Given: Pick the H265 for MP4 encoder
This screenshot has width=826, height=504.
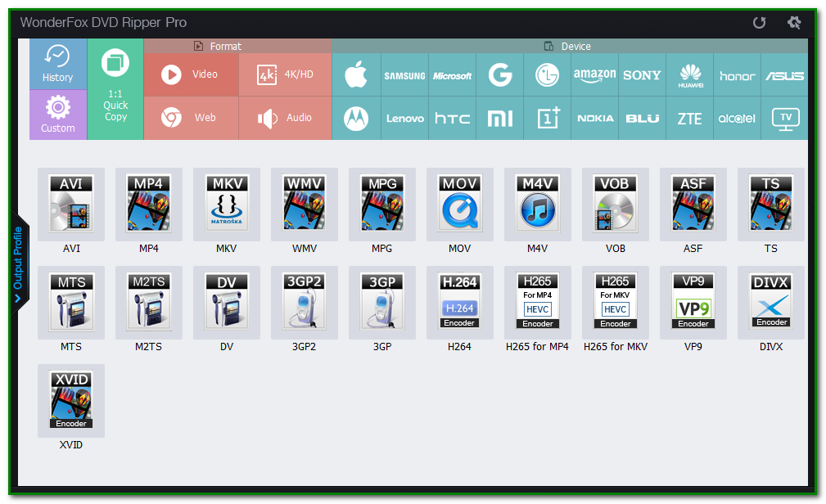Looking at the screenshot, I should pos(537,302).
